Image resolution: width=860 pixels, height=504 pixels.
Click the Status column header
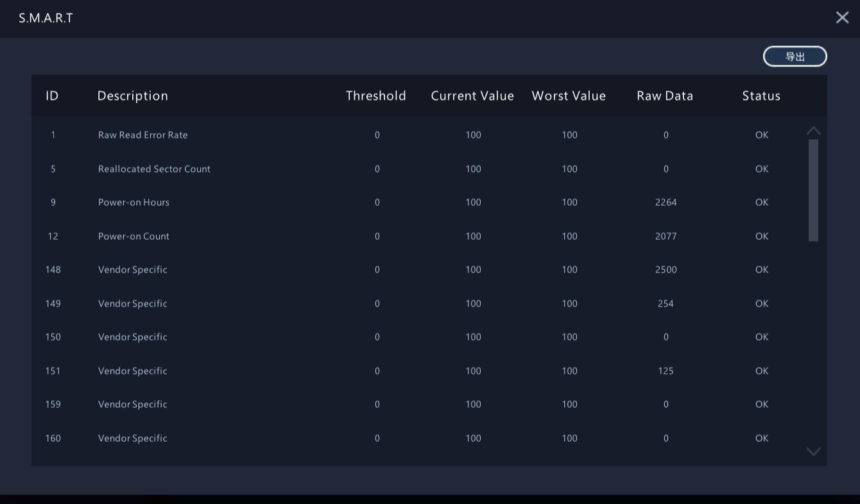[x=761, y=96]
